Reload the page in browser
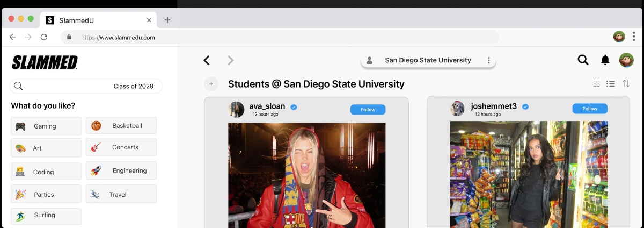 pos(44,37)
